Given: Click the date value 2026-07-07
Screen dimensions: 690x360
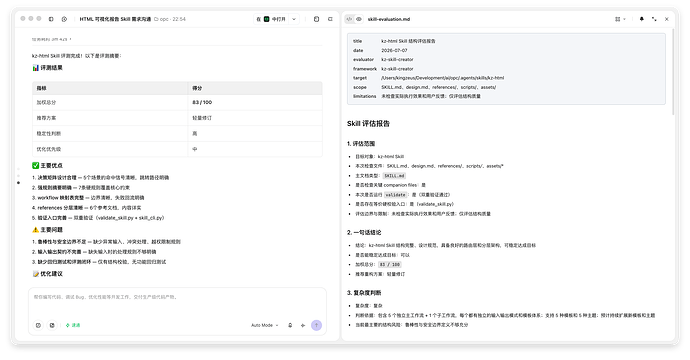Looking at the screenshot, I should click(x=394, y=50).
